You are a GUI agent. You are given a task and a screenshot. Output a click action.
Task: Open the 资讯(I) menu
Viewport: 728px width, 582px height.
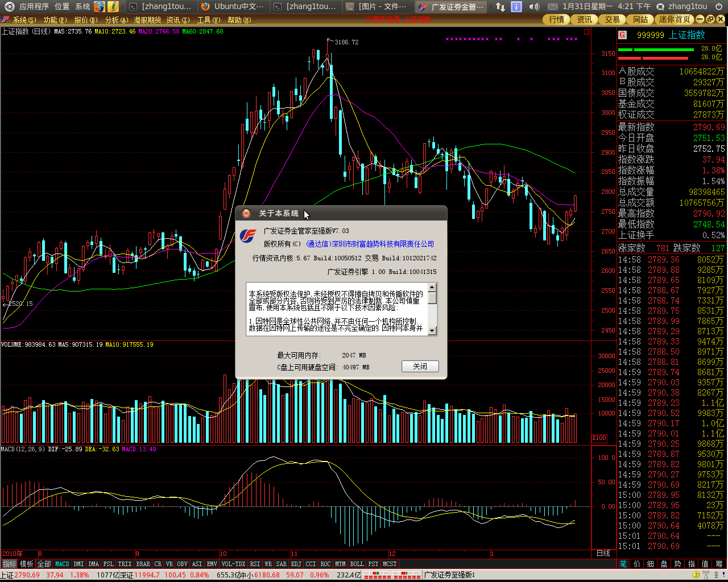point(177,20)
